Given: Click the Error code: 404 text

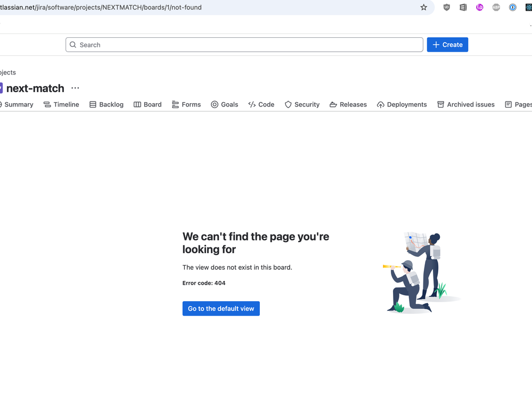Looking at the screenshot, I should [204, 283].
